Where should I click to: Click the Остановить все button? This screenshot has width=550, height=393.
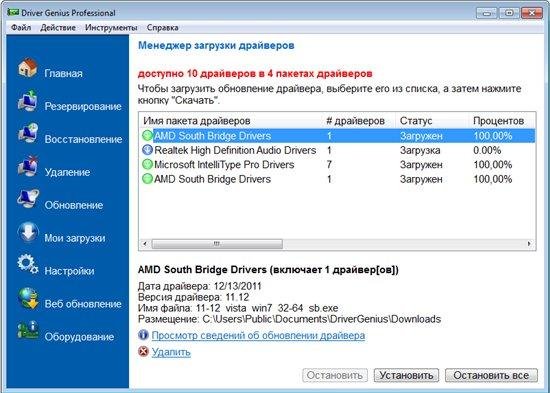point(491,375)
